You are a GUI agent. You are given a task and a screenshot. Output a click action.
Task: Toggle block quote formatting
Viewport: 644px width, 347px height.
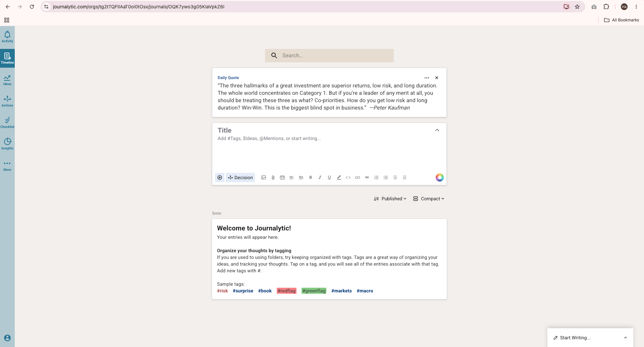[367, 178]
